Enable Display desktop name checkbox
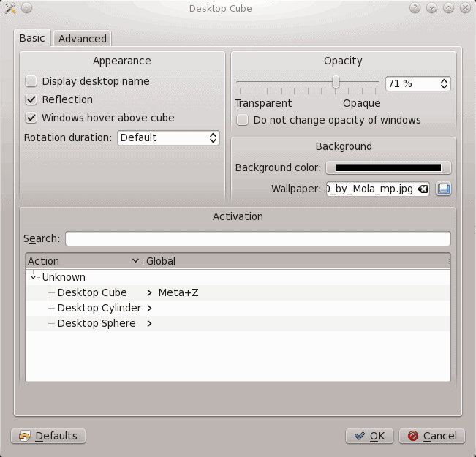476x457 pixels. (x=31, y=81)
